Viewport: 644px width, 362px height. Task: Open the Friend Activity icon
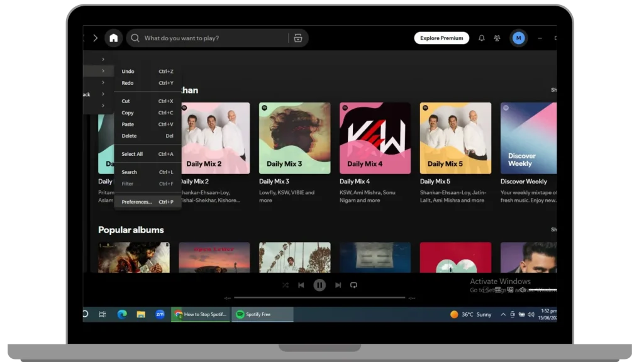pos(497,38)
